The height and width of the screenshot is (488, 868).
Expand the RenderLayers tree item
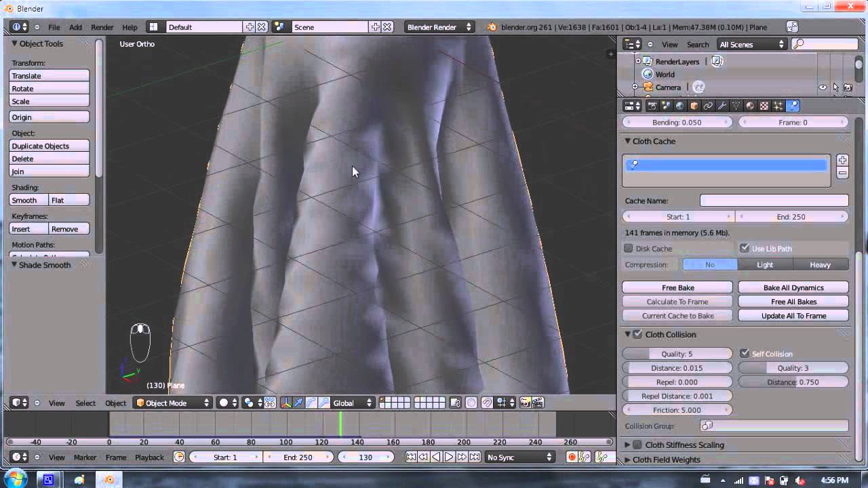637,61
